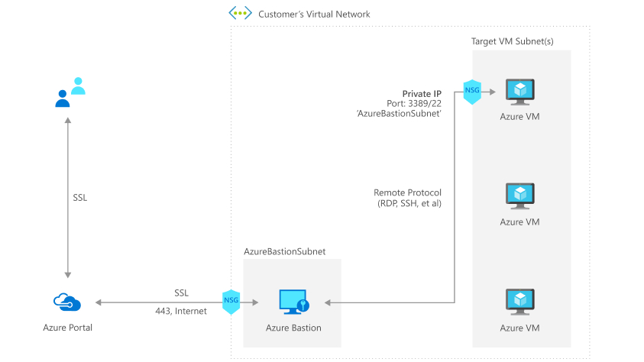Select the middle Azure VM icon
The width and height of the screenshot is (644, 362).
(520, 196)
